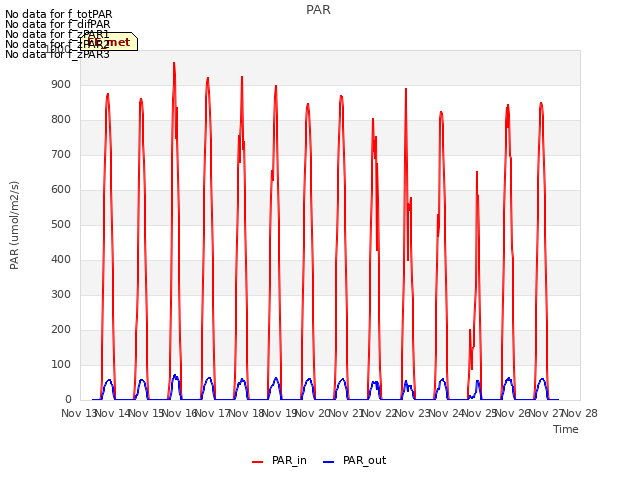Click the 900 y-axis tick label

click(x=61, y=85)
